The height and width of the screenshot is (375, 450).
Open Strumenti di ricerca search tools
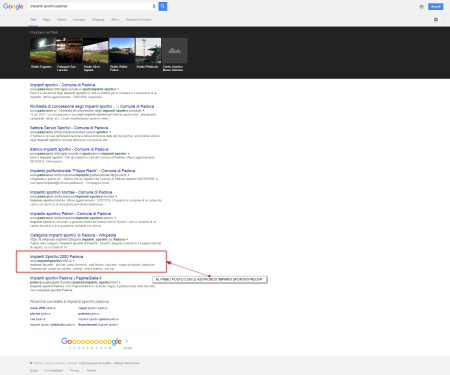[138, 20]
